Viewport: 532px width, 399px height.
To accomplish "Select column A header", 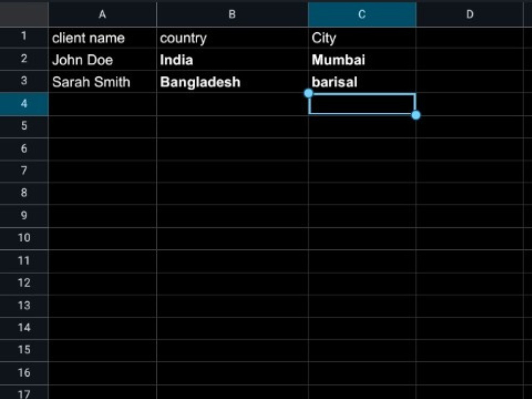I will [x=103, y=14].
